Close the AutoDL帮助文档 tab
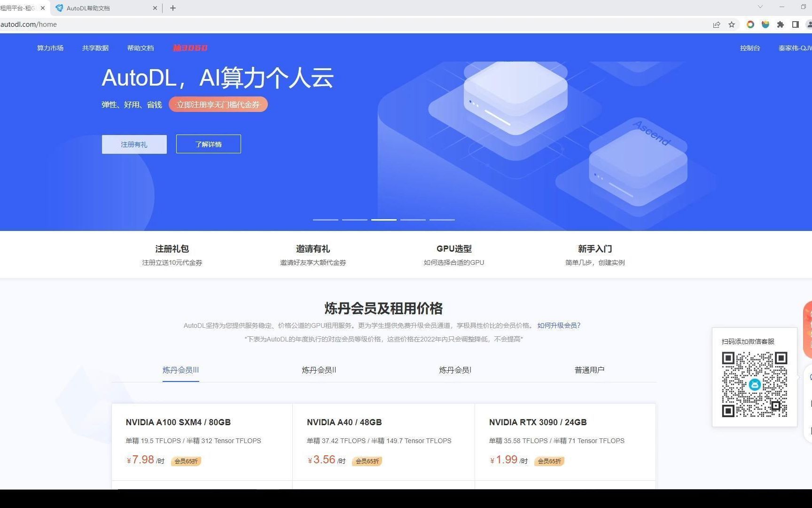This screenshot has height=508, width=812. point(155,8)
